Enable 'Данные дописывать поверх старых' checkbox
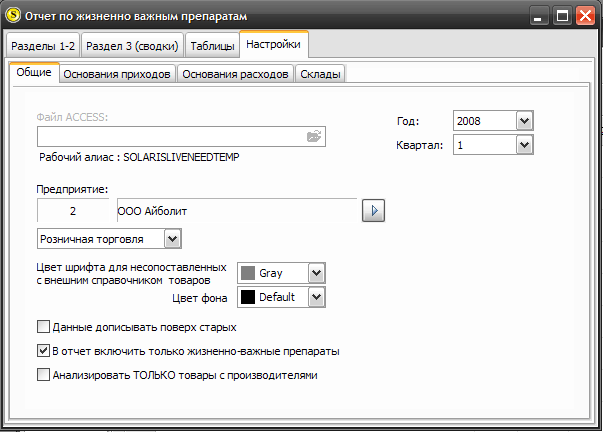Screen dimensions: 603x432 (43, 327)
